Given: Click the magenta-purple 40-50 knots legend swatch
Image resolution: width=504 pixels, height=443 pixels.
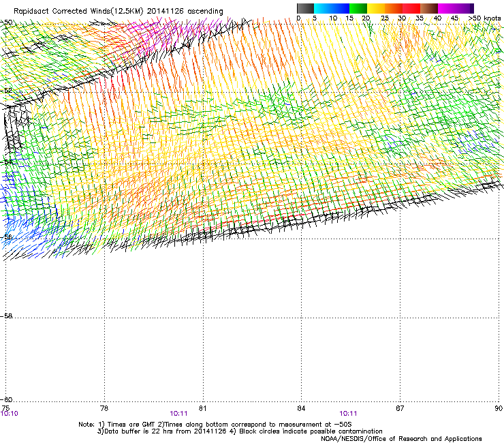Looking at the screenshot, I should [456, 8].
